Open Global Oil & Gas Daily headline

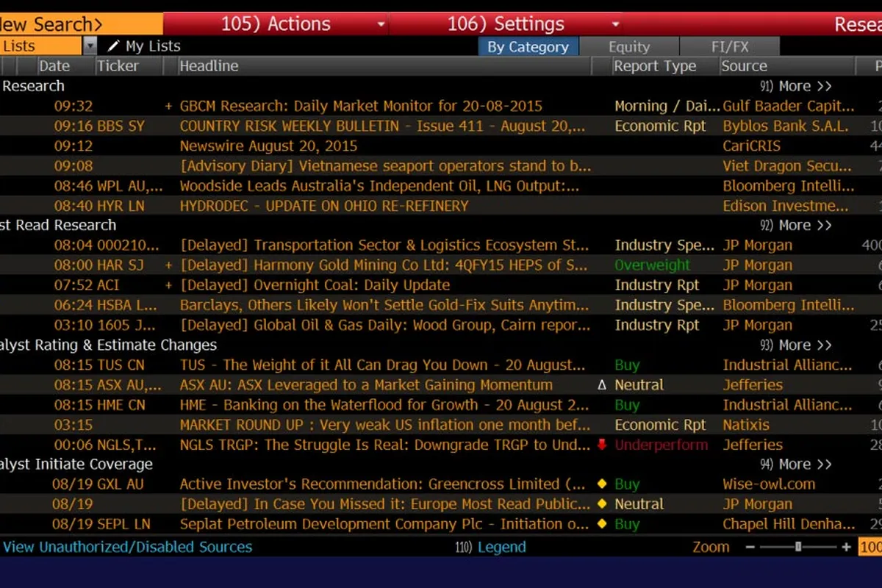384,325
